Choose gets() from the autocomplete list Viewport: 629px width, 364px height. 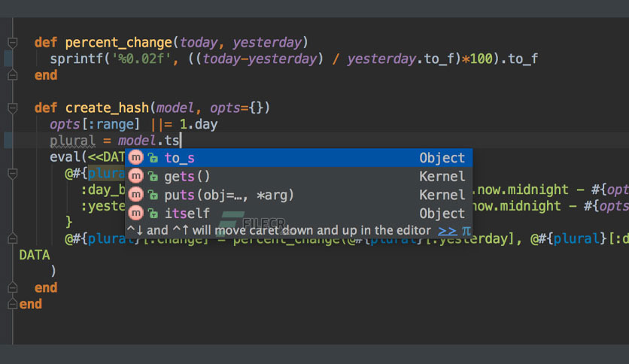(299, 176)
